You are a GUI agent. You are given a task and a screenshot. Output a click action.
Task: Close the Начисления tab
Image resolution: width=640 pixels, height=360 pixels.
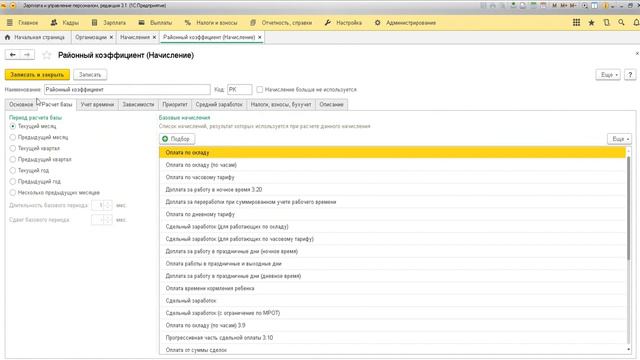click(x=154, y=37)
